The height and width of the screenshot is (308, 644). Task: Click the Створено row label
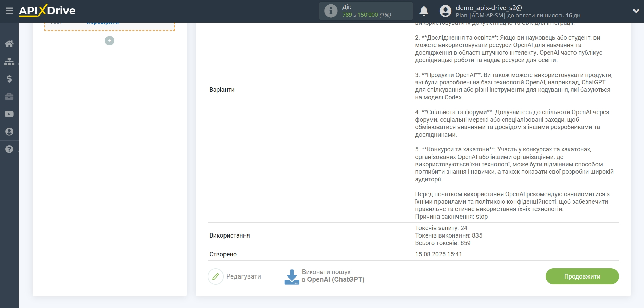[223, 254]
